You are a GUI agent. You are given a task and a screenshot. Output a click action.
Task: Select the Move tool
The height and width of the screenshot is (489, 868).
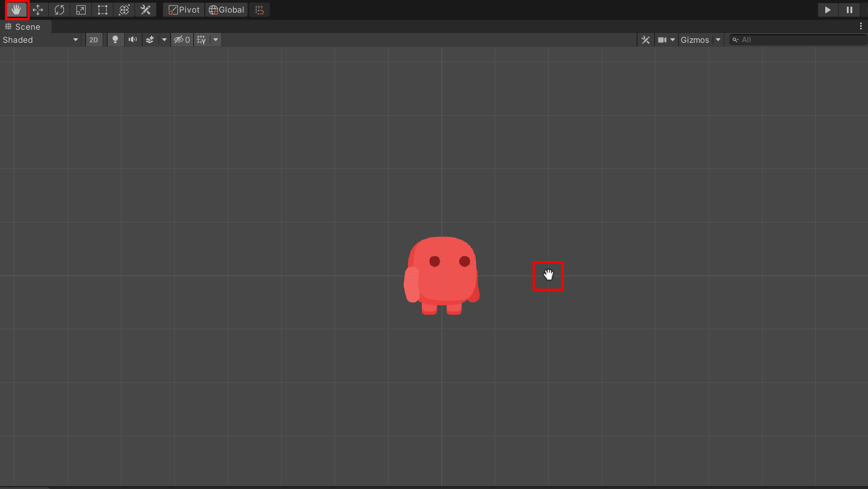click(x=38, y=10)
